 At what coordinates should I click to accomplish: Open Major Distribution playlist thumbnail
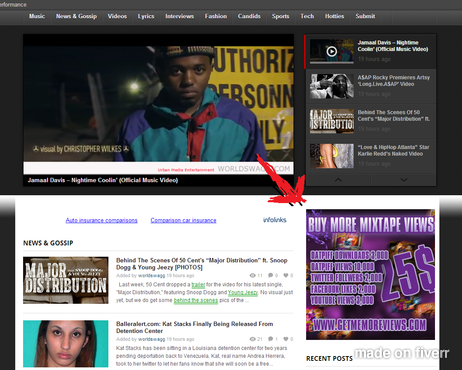pos(332,121)
